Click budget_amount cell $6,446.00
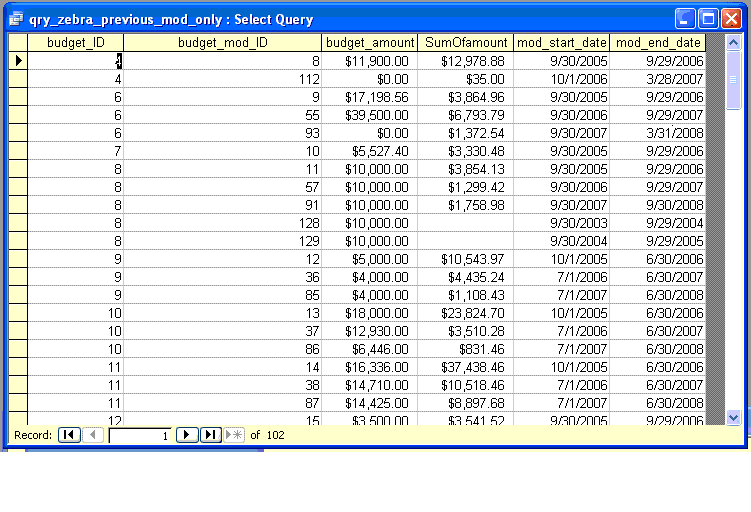This screenshot has height=512, width=751. [370, 349]
